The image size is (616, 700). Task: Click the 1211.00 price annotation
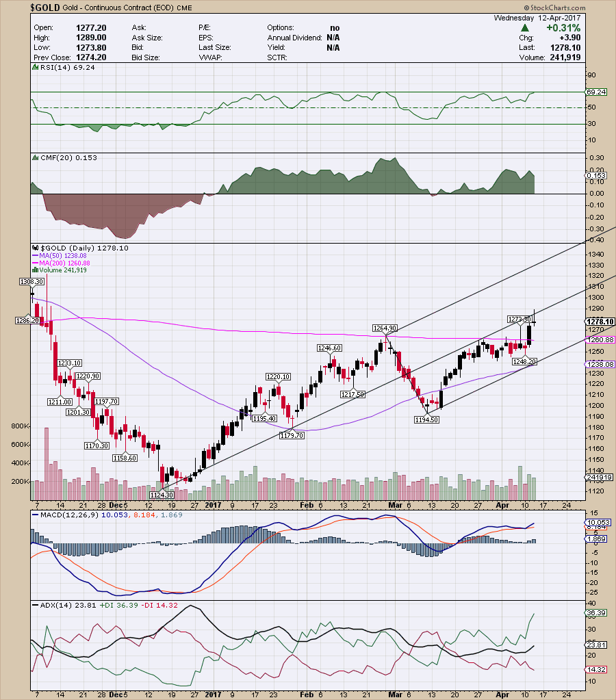click(60, 402)
